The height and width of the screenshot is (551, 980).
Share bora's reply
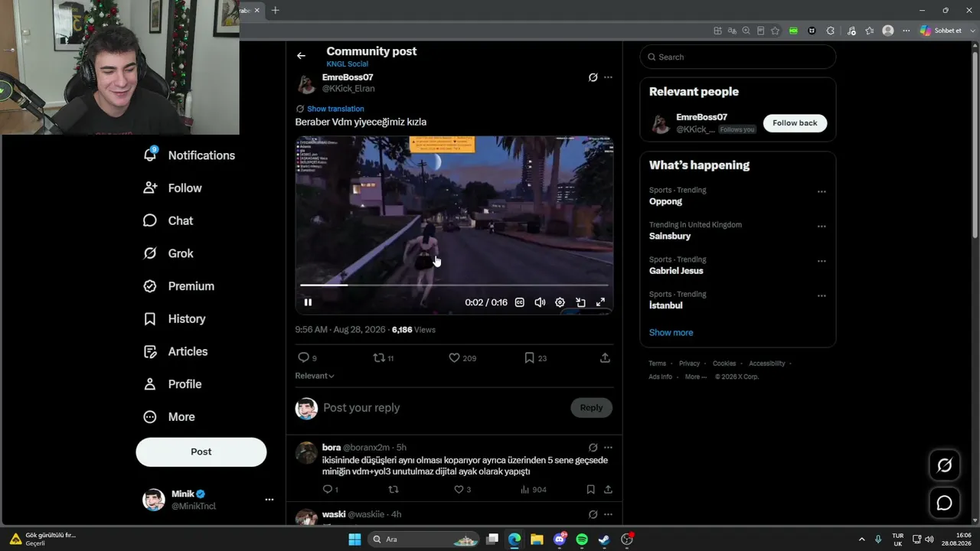coord(608,489)
